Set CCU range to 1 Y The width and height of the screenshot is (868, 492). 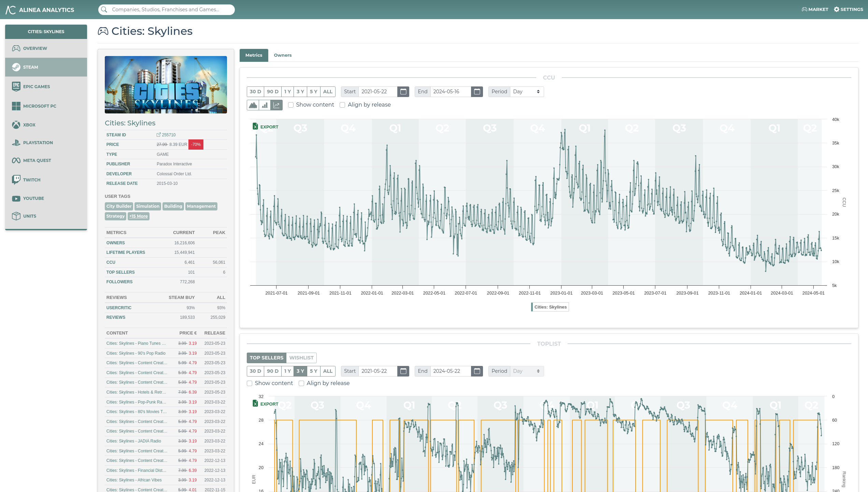[287, 92]
